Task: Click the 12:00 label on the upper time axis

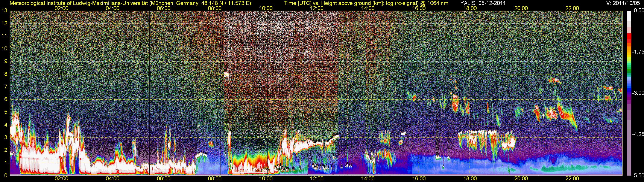Action: click(x=317, y=8)
